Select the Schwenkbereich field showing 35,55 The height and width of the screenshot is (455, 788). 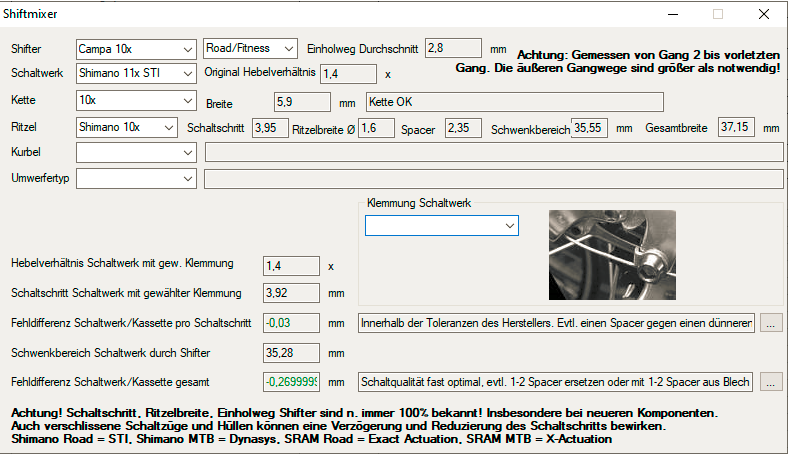click(590, 128)
